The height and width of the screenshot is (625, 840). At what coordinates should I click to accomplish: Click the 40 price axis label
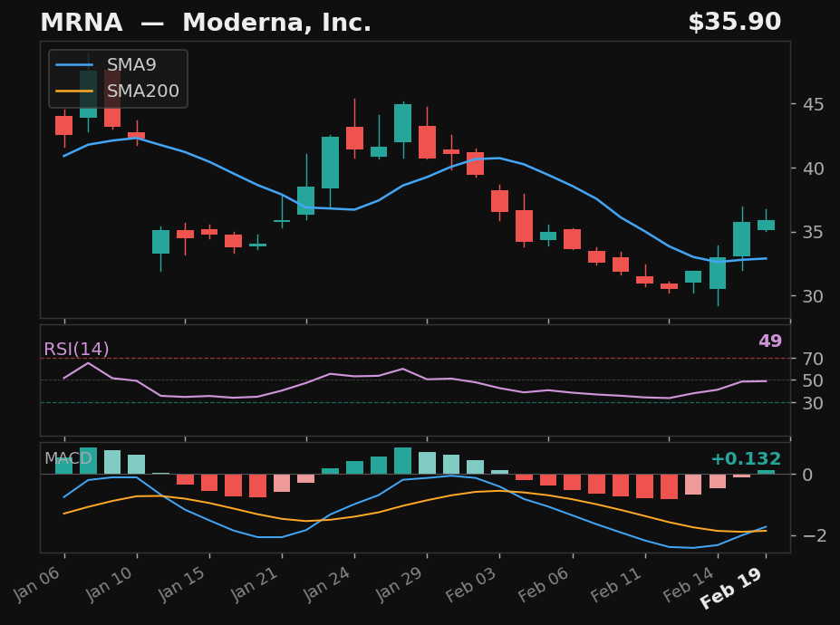[x=813, y=168]
